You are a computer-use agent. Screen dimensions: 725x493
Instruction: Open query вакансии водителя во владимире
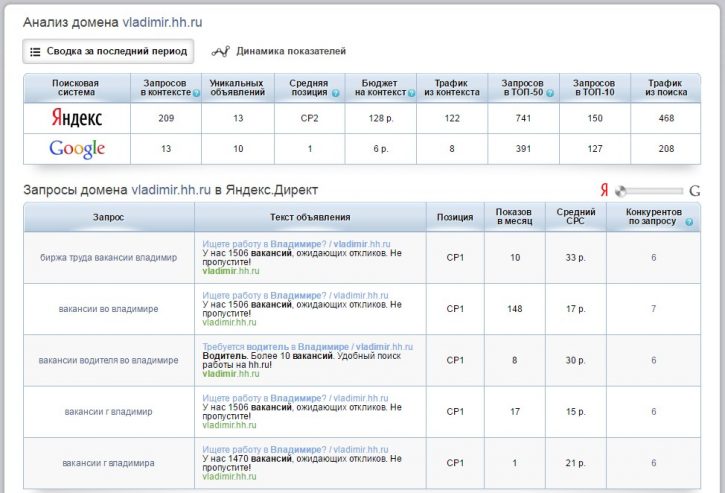109,360
